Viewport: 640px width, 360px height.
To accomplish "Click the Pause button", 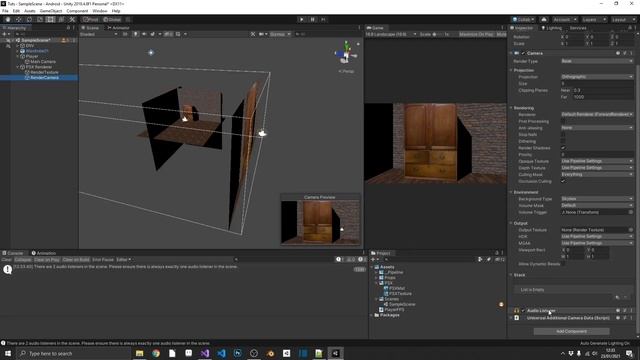I will (313, 19).
